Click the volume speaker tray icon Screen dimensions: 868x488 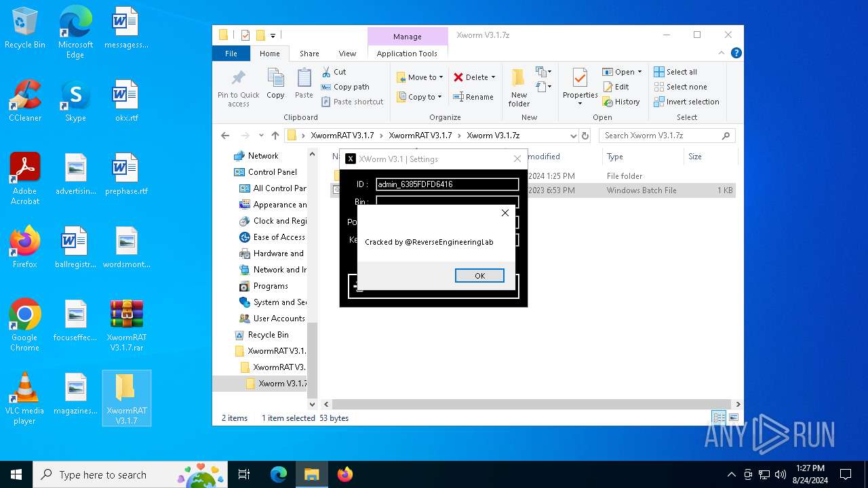click(780, 474)
